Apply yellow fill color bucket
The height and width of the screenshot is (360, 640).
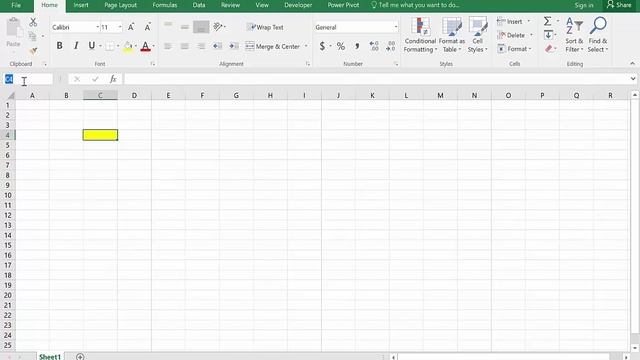pos(128,47)
